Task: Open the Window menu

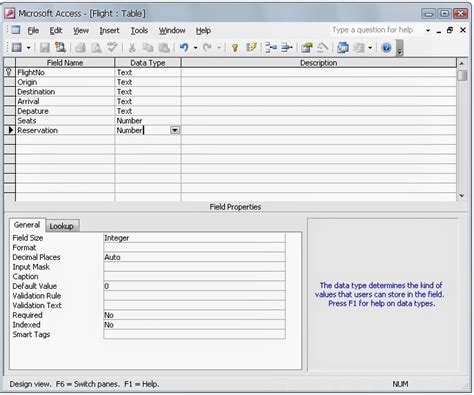Action: [172, 31]
